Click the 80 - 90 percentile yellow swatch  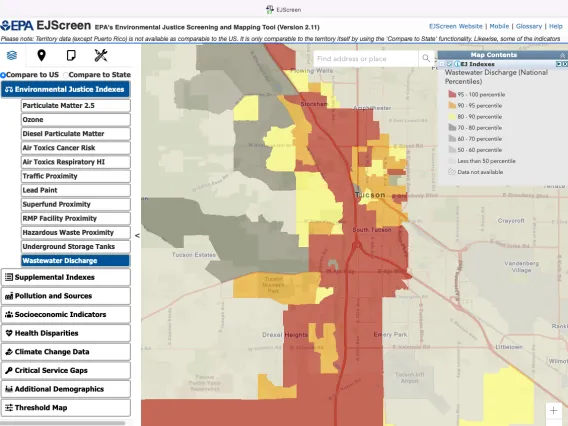[x=452, y=117]
